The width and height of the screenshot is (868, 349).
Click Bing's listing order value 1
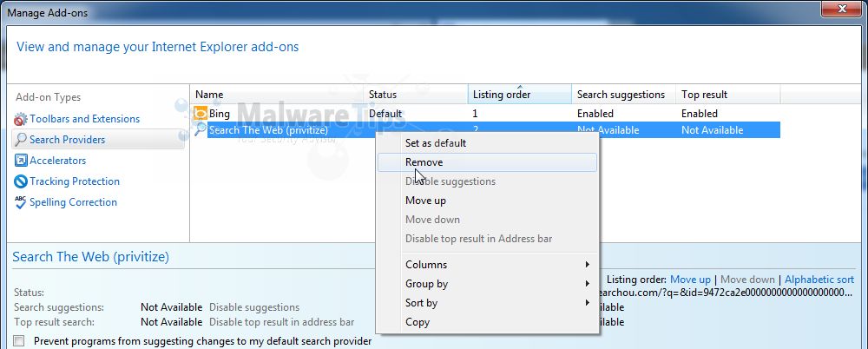[x=475, y=114]
